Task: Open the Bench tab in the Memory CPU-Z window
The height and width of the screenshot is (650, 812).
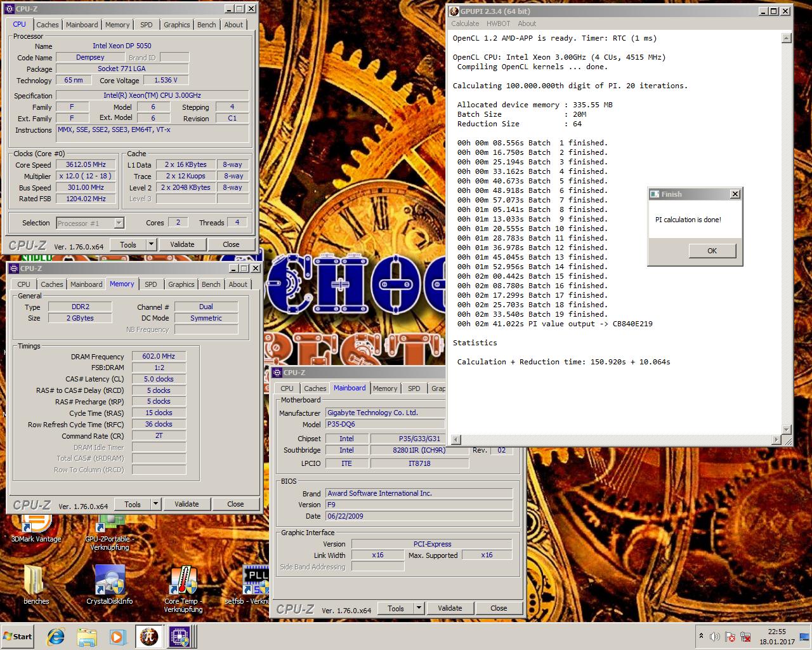Action: point(211,284)
